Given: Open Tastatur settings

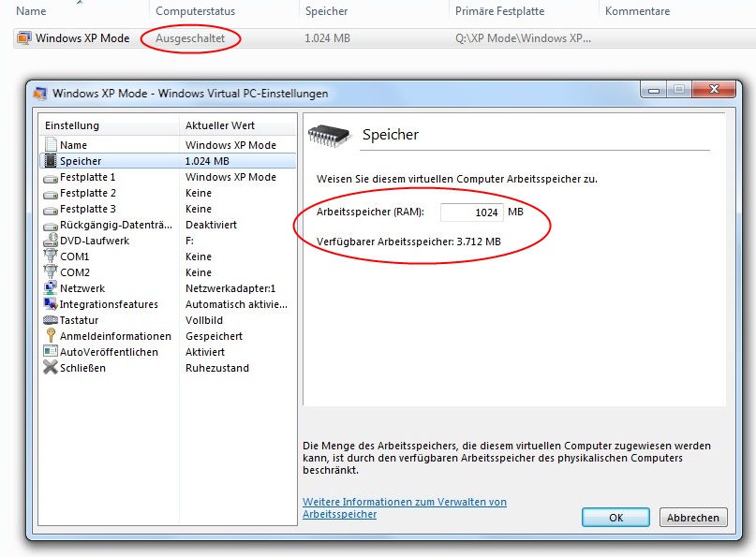Looking at the screenshot, I should (168, 320).
